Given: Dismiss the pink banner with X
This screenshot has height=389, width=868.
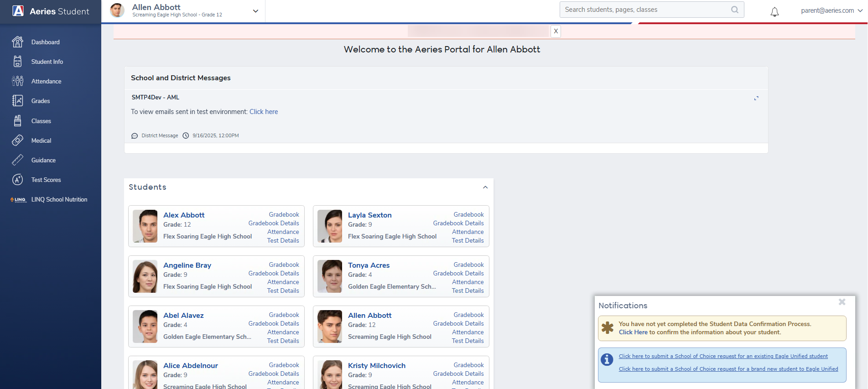Looking at the screenshot, I should coord(556,31).
